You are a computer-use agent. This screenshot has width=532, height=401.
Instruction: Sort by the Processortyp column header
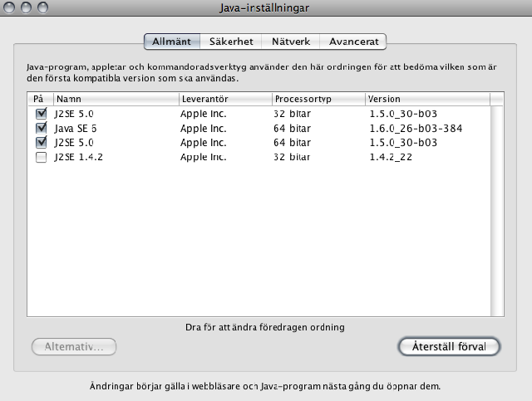pyautogui.click(x=318, y=99)
